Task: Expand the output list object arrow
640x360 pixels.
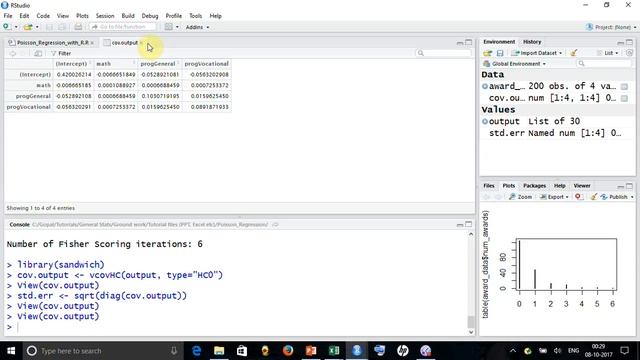Action: click(x=484, y=122)
